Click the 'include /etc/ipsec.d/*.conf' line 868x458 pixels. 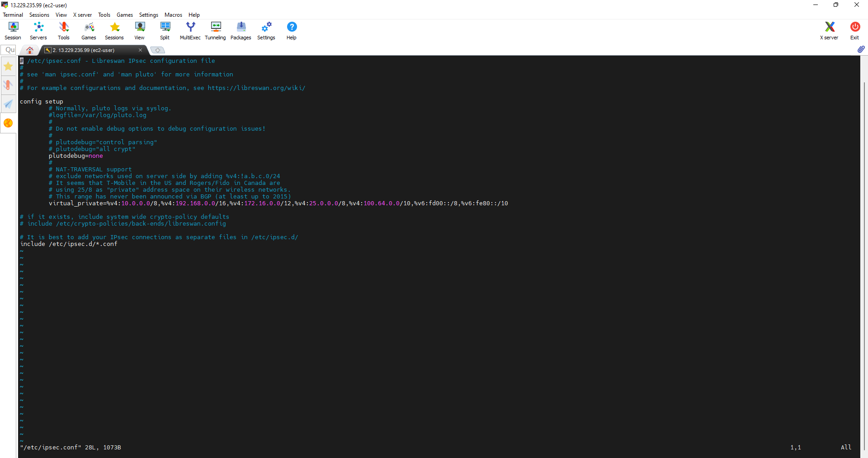[69, 244]
